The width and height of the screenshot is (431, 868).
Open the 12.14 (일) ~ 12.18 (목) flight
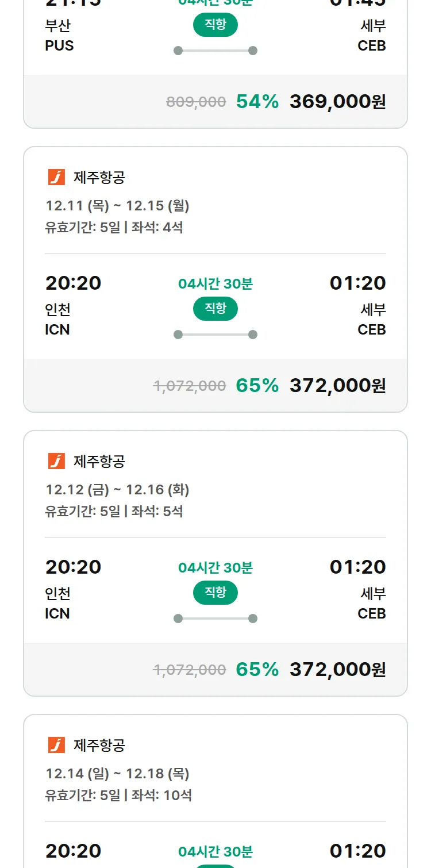click(x=117, y=774)
